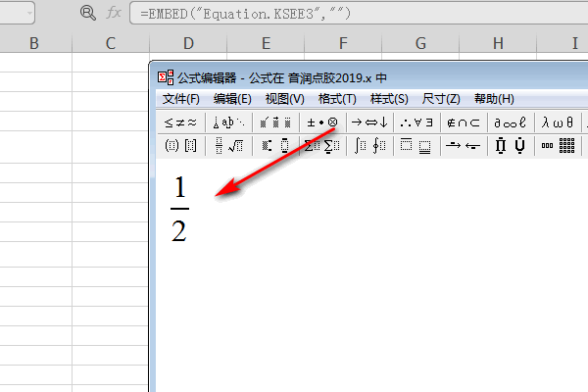The width and height of the screenshot is (588, 392).
Task: Open the embellishments palette
Action: pyautogui.click(x=275, y=122)
